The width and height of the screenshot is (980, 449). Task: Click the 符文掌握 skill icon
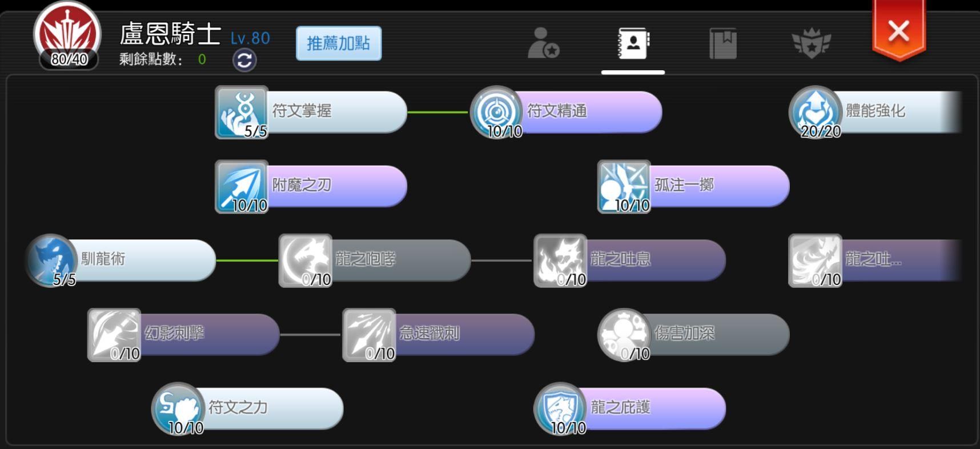[242, 112]
